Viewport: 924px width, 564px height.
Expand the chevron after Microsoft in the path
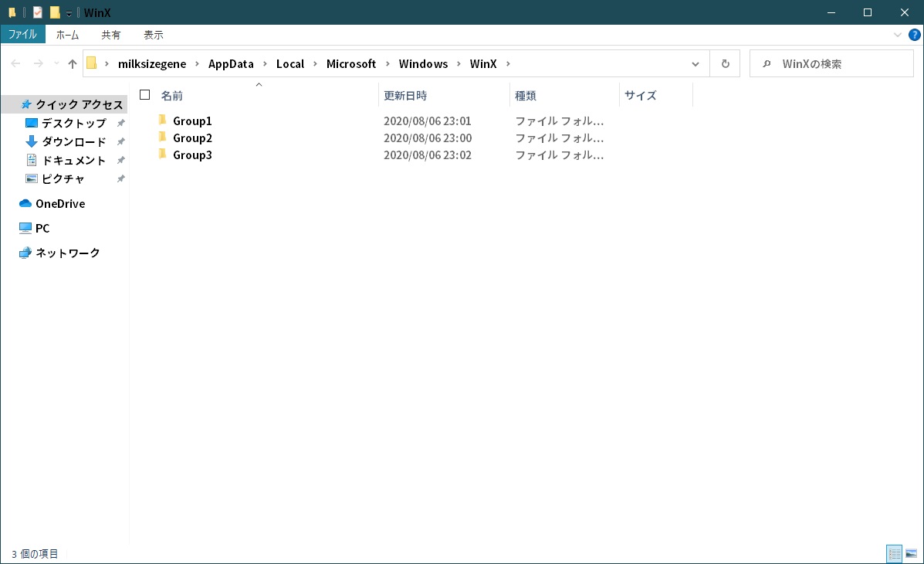pos(388,63)
